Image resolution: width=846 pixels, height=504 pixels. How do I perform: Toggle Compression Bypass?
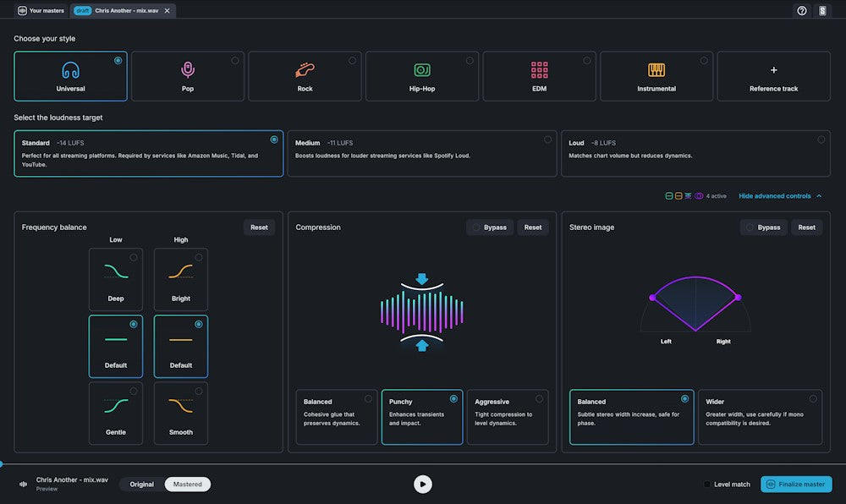(490, 227)
